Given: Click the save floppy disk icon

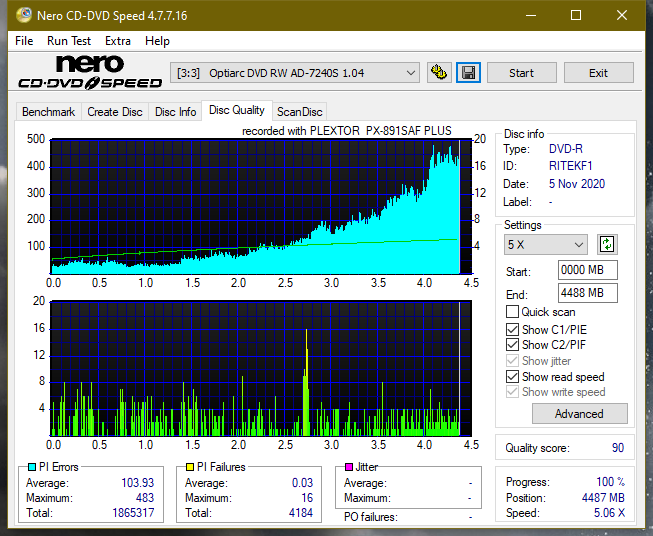Looking at the screenshot, I should coord(469,73).
